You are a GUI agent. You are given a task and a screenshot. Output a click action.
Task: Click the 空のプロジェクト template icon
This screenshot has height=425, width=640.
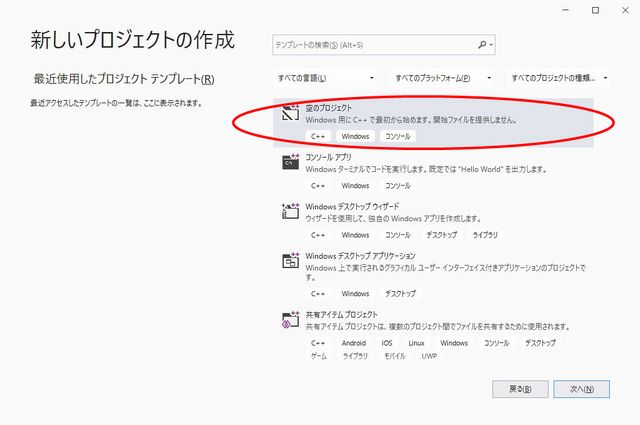[x=291, y=113]
